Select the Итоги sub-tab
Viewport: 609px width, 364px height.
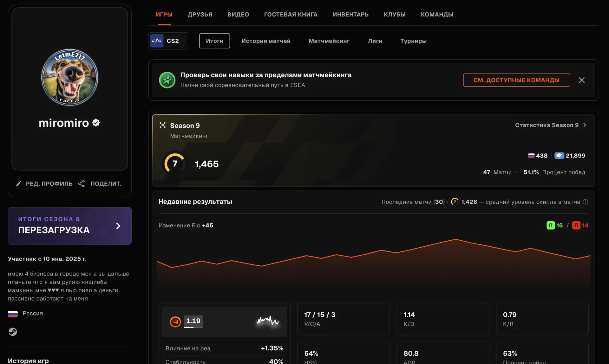click(214, 41)
